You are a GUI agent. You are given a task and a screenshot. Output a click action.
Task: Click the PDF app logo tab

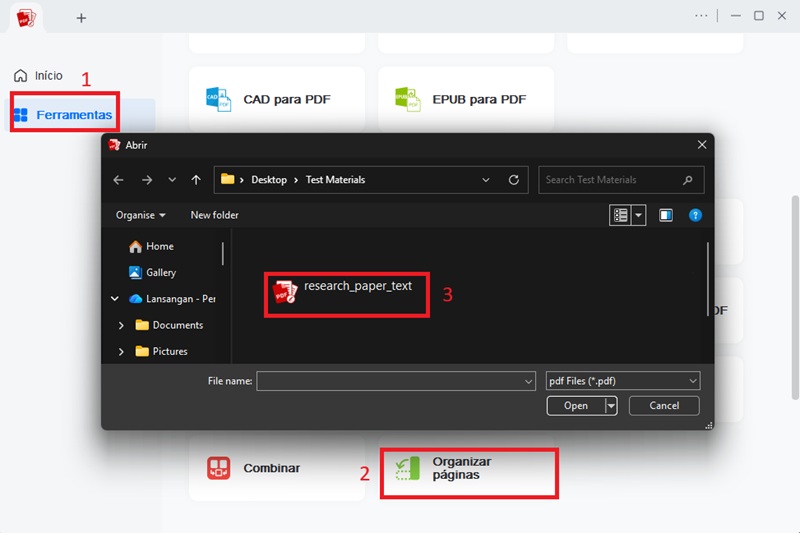(26, 17)
